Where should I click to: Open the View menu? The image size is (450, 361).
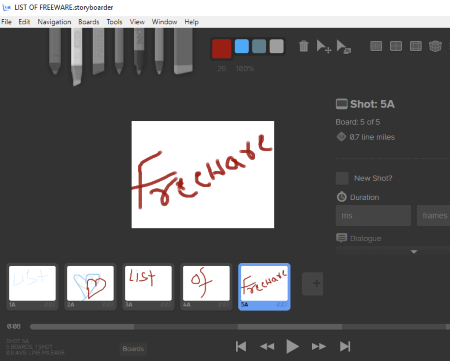tap(137, 22)
